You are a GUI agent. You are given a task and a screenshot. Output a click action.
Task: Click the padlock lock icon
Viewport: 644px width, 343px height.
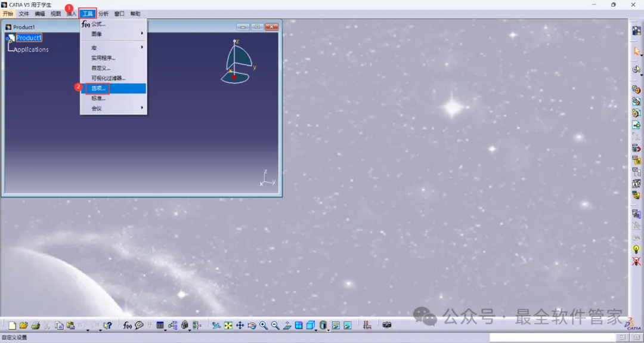pyautogui.click(x=184, y=326)
